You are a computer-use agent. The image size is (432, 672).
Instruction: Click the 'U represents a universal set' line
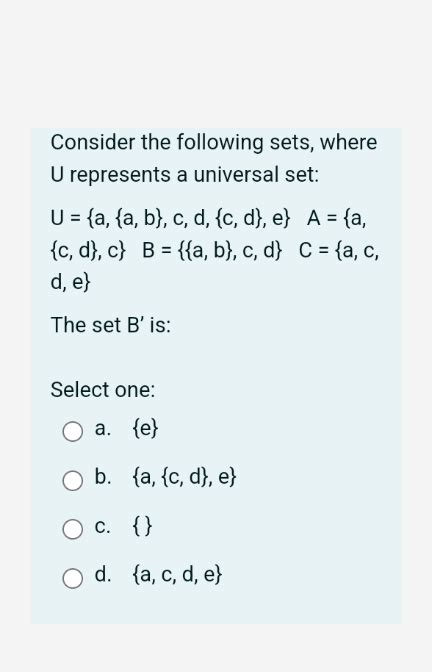(x=185, y=174)
